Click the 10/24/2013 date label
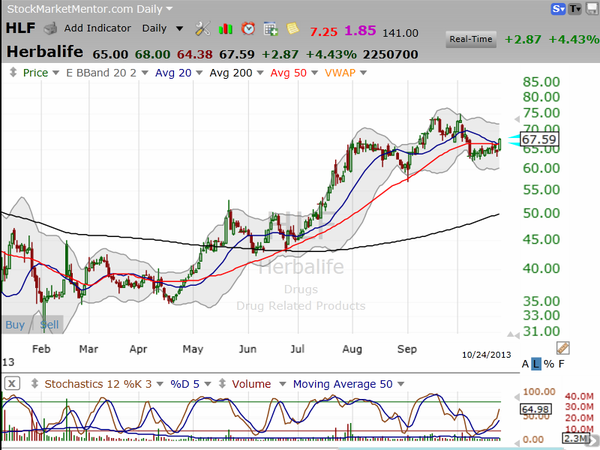This screenshot has width=600, height=450. (x=486, y=355)
